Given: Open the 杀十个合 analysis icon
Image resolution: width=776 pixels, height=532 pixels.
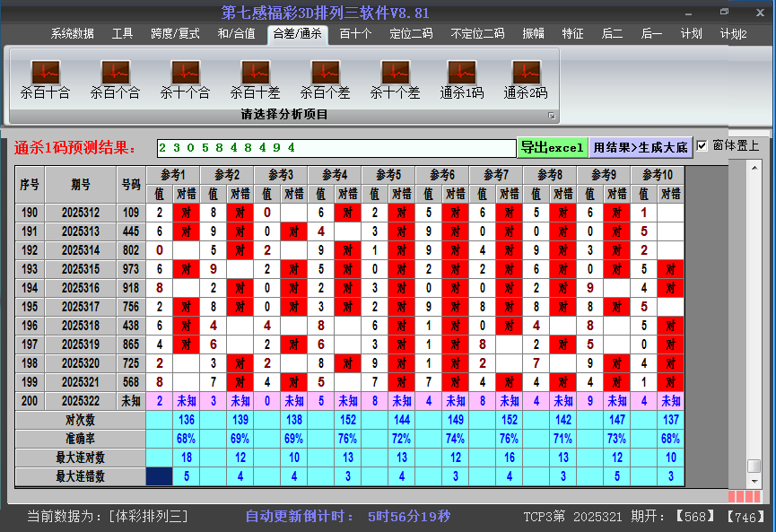Looking at the screenshot, I should pos(185,79).
